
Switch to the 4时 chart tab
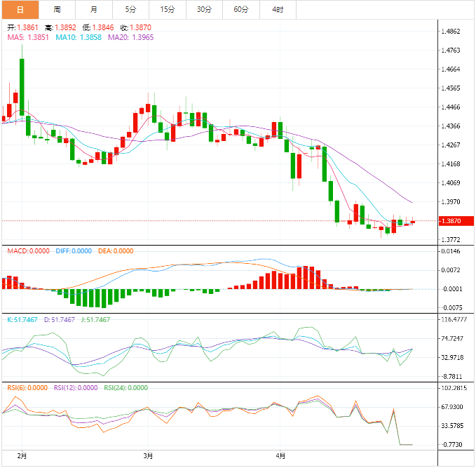278,10
